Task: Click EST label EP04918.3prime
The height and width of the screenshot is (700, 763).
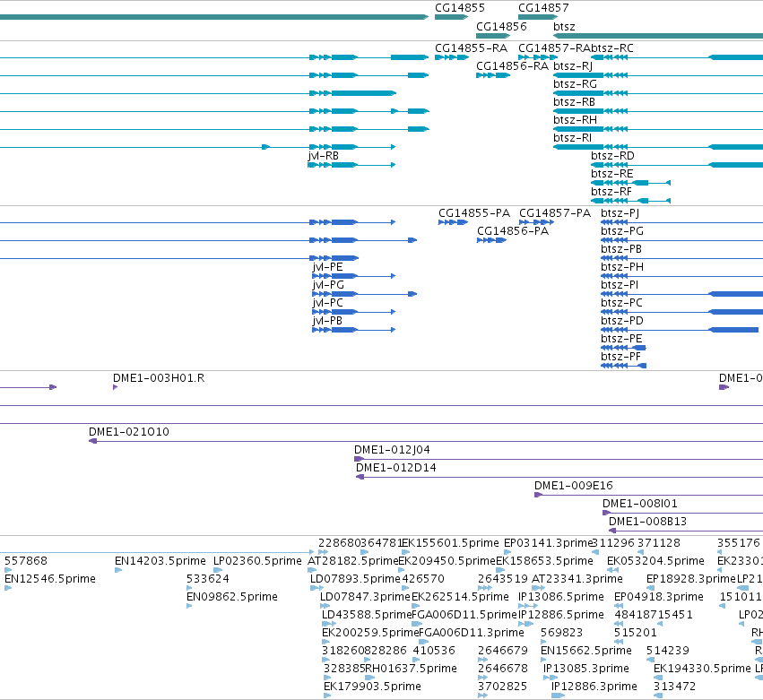Action: click(x=659, y=597)
